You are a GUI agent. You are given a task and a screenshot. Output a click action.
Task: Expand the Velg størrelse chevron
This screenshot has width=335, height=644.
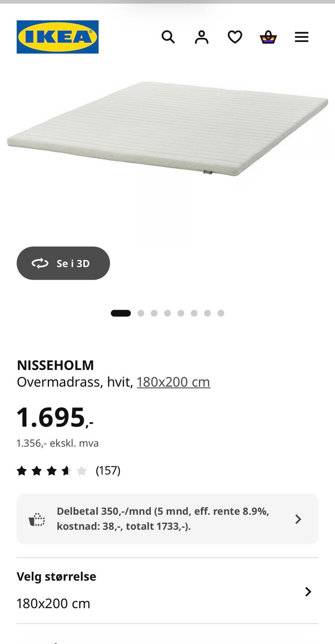(308, 592)
